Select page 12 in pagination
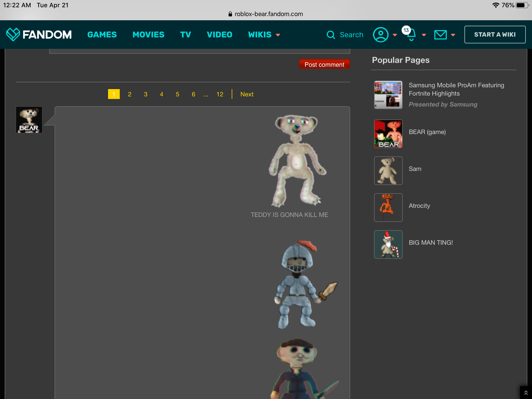 pos(220,94)
